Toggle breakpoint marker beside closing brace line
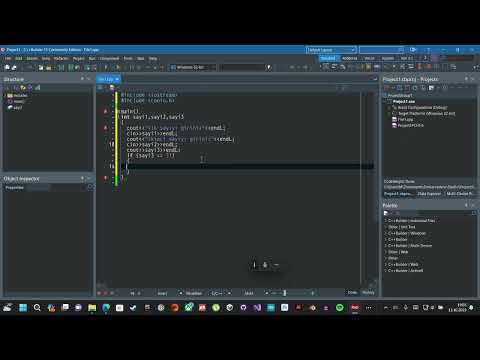 [106, 178]
